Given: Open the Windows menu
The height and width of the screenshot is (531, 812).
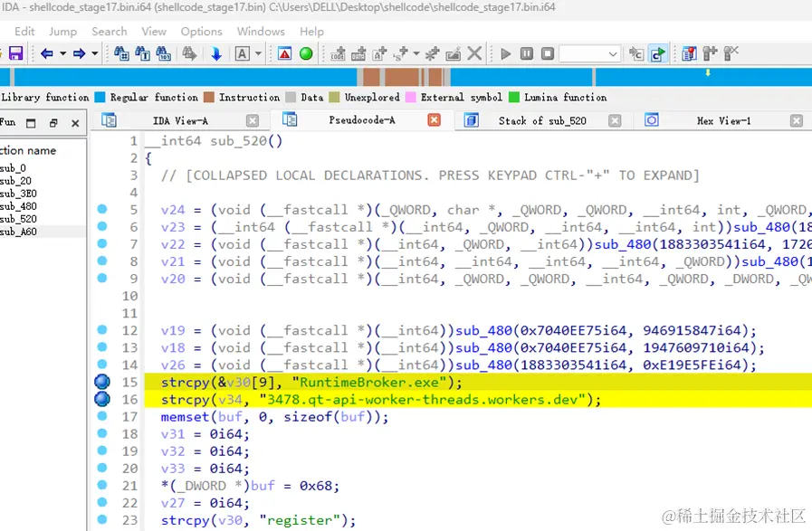Looking at the screenshot, I should coord(261,32).
